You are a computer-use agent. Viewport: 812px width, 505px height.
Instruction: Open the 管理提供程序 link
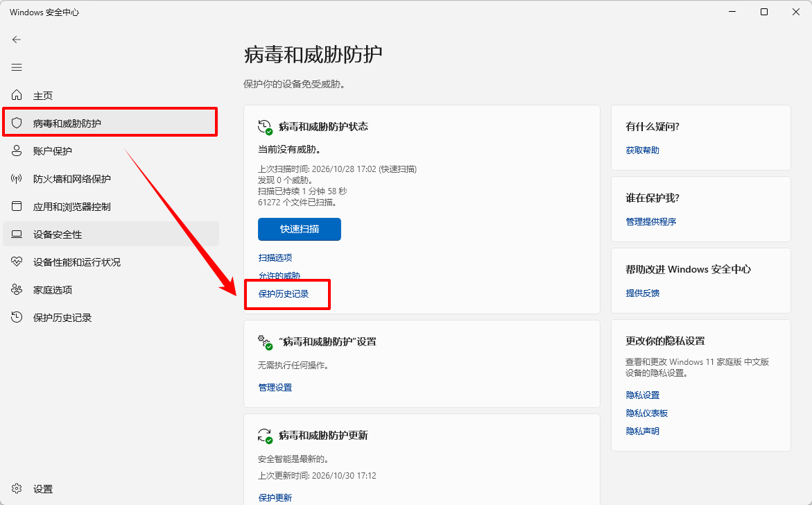[x=651, y=222]
